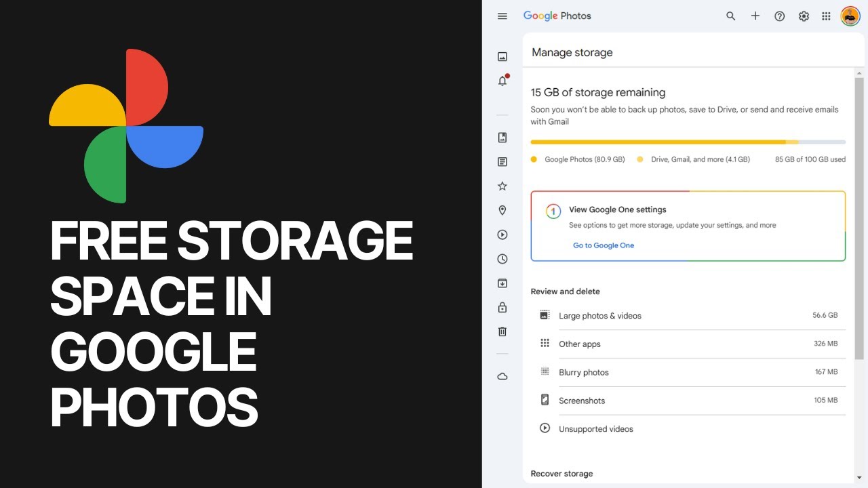868x488 pixels.
Task: Go to Photos in the sidebar
Action: pyautogui.click(x=502, y=57)
